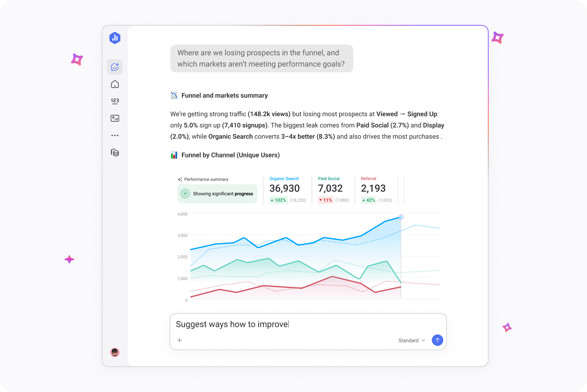Click the 4,000 y-axis label
587x392 pixels.
point(182,214)
